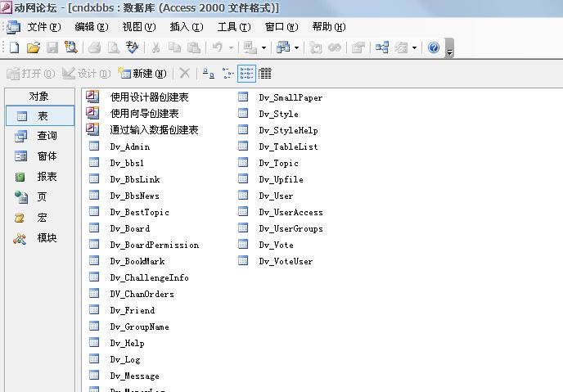This screenshot has height=392, width=563.
Task: Click the Office Links icon
Action: (250, 47)
